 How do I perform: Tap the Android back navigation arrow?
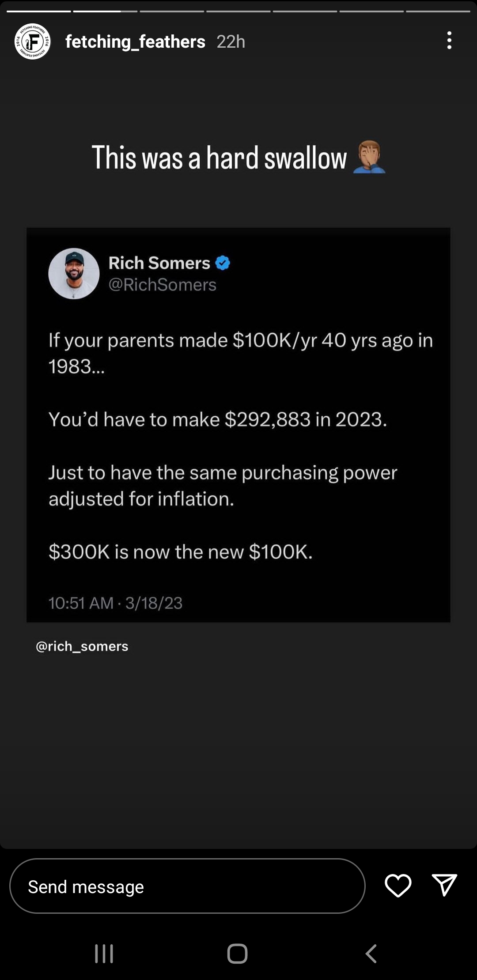point(371,954)
